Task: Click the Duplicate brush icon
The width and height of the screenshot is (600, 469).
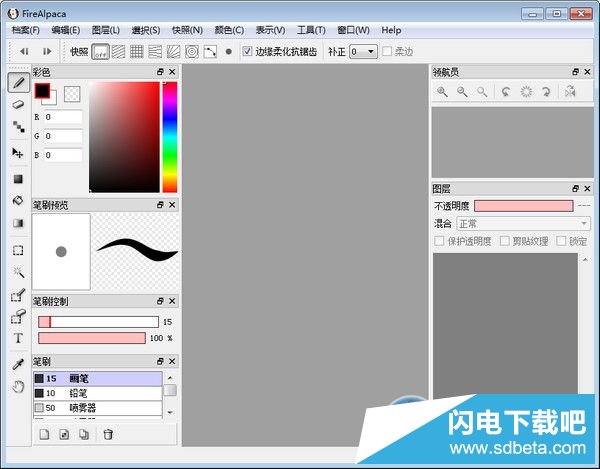Action: 84,434
